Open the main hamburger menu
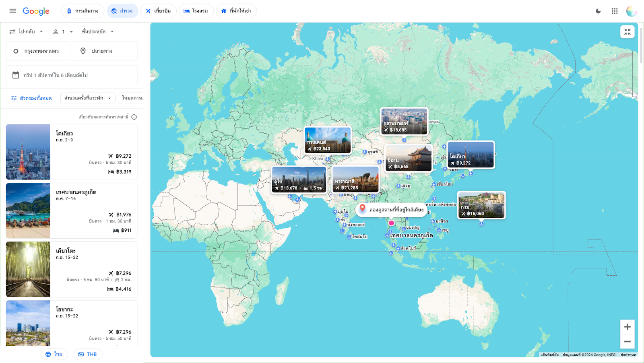Image resolution: width=644 pixels, height=363 pixels. [13, 11]
